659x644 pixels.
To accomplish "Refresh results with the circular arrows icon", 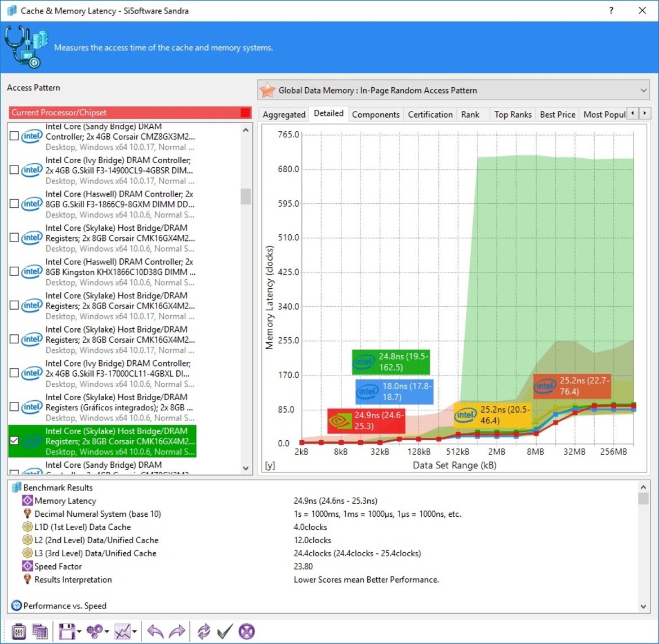I will point(204,631).
